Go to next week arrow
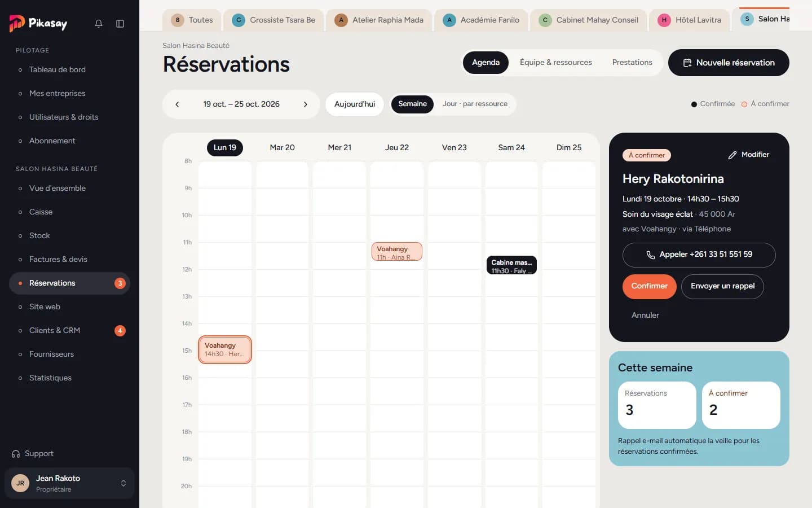The width and height of the screenshot is (812, 508). [x=306, y=104]
